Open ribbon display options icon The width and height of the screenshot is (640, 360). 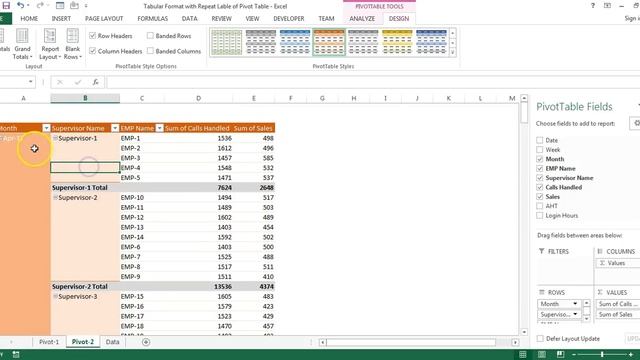click(607, 6)
